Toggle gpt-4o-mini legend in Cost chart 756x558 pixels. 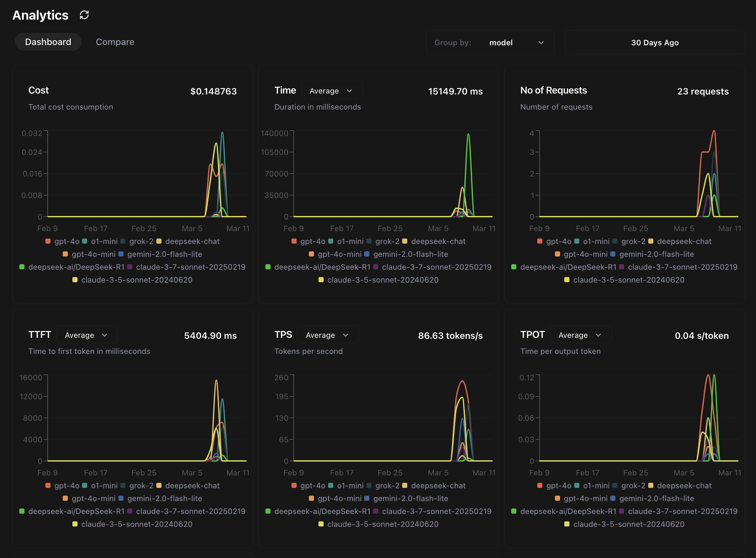pyautogui.click(x=89, y=254)
